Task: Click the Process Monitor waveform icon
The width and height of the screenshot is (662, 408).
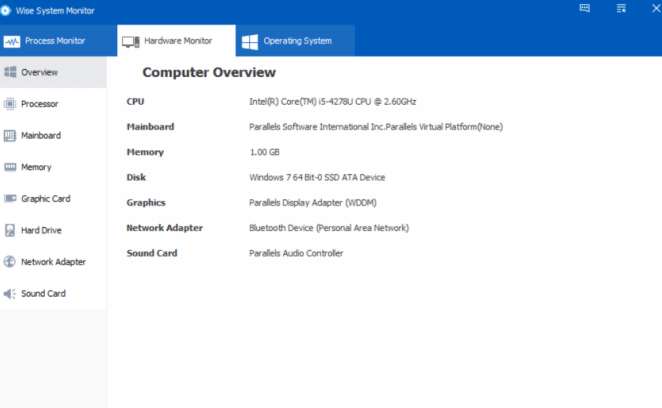Action: coord(11,41)
